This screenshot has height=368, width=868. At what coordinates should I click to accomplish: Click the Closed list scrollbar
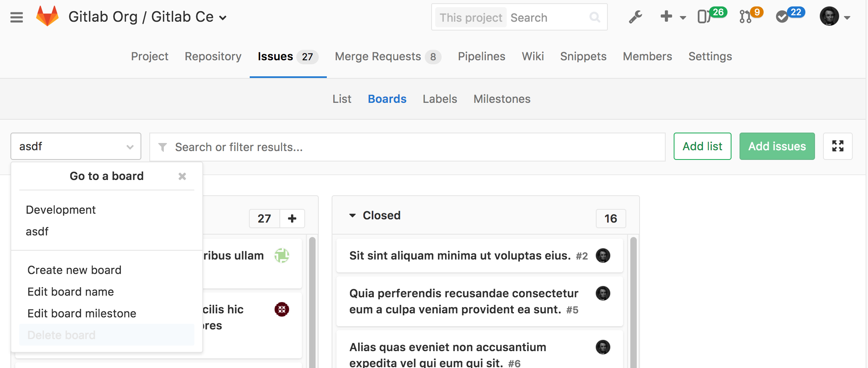coord(634,302)
